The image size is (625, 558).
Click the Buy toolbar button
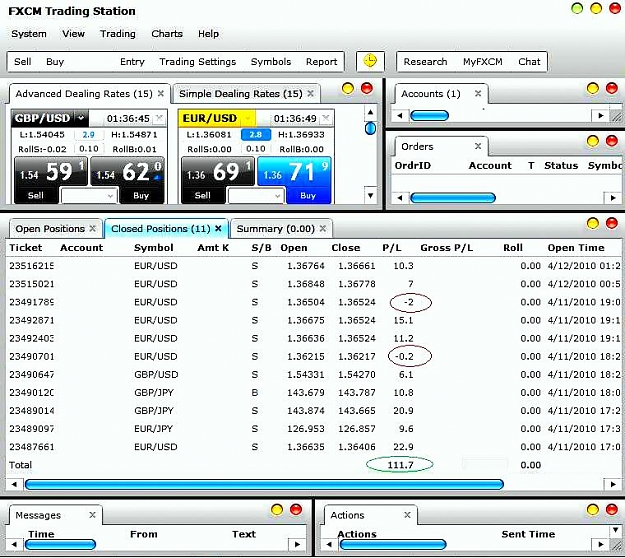(x=55, y=62)
